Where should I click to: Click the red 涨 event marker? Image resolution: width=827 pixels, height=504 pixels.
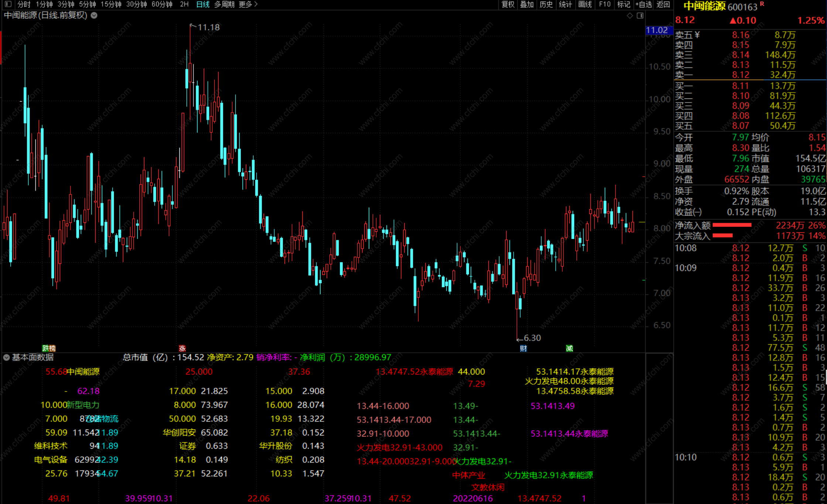(x=182, y=348)
